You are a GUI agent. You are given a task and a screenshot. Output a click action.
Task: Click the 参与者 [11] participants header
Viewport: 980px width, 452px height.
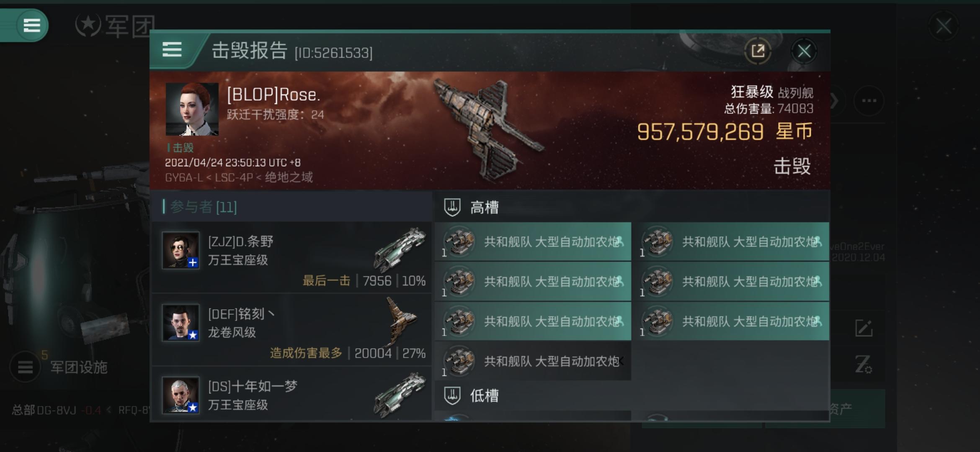pos(204,207)
